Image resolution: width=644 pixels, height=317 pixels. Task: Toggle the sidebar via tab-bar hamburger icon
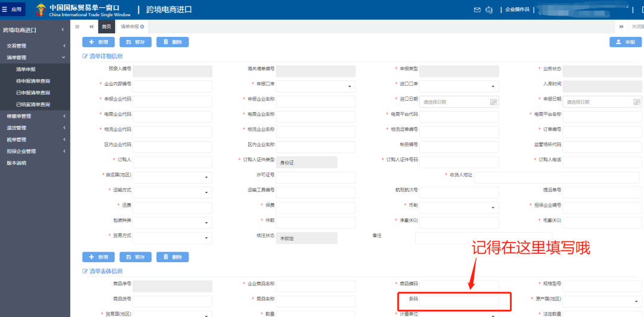point(77,27)
